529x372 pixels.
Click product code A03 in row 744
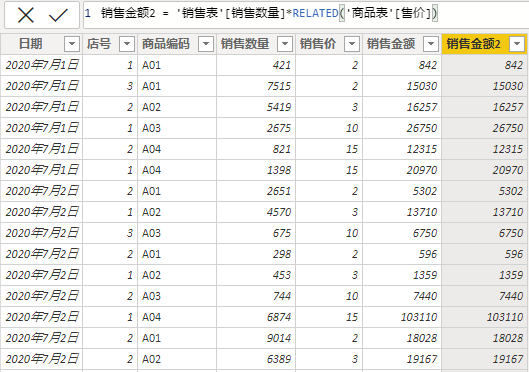pos(177,296)
